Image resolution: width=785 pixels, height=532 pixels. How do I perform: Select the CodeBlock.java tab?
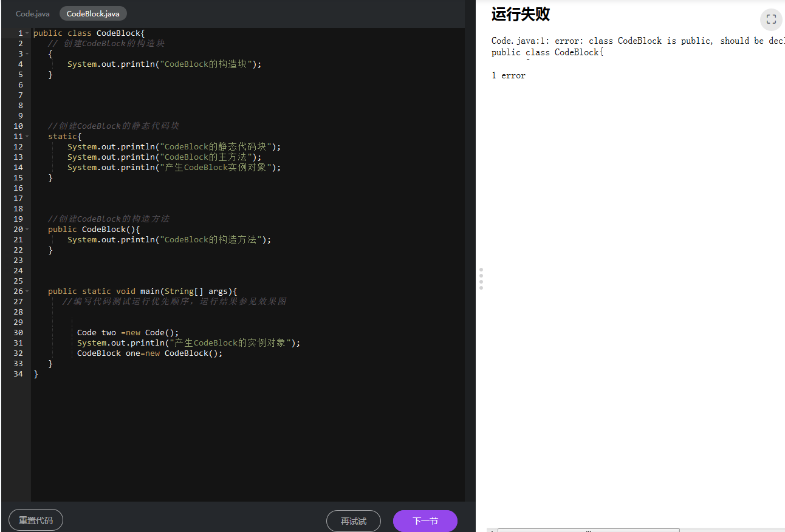point(93,13)
